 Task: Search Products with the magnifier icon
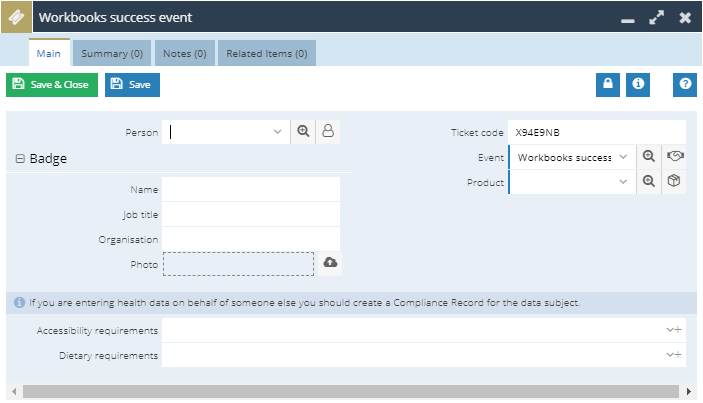(649, 182)
